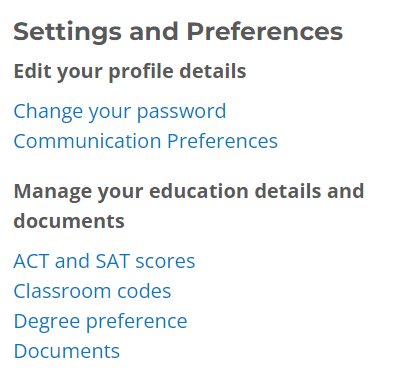Screen dimensions: 393x373
Task: Open the Degree preference link
Action: [x=100, y=322]
